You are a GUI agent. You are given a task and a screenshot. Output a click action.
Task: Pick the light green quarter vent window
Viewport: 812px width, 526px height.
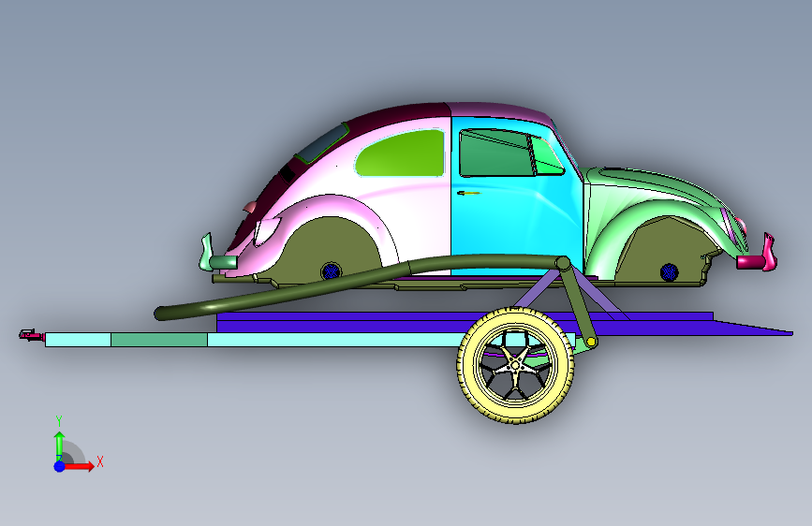click(x=547, y=157)
